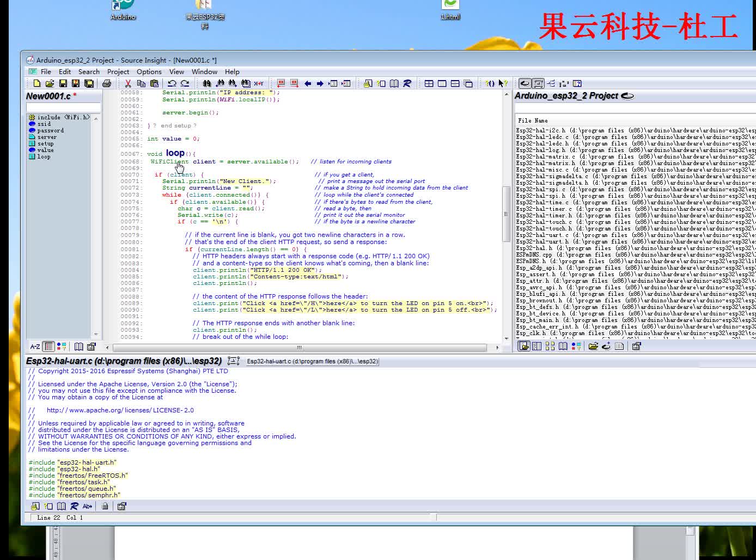756x560 pixels.
Task: Click the File list view icon in project panel
Action: point(524,346)
